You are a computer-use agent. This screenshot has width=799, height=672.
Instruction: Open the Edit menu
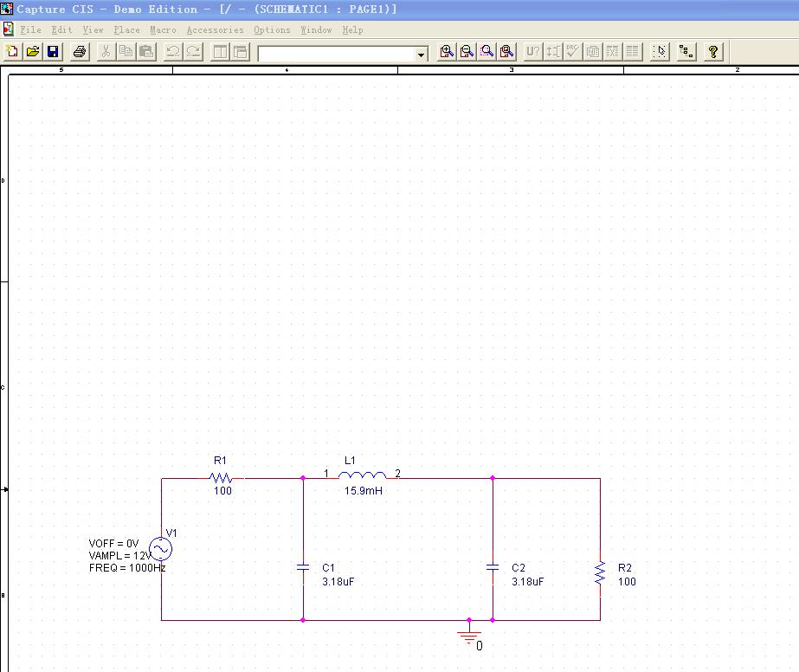[x=62, y=29]
